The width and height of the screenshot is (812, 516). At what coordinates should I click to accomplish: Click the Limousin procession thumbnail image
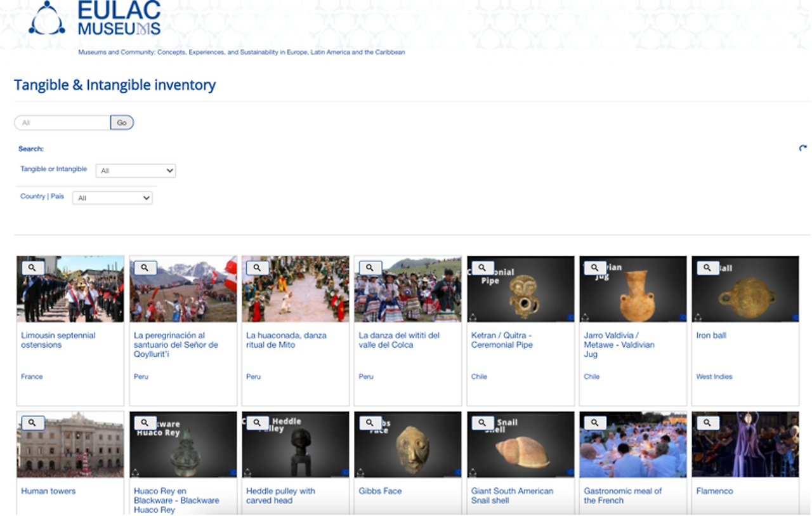coord(70,289)
